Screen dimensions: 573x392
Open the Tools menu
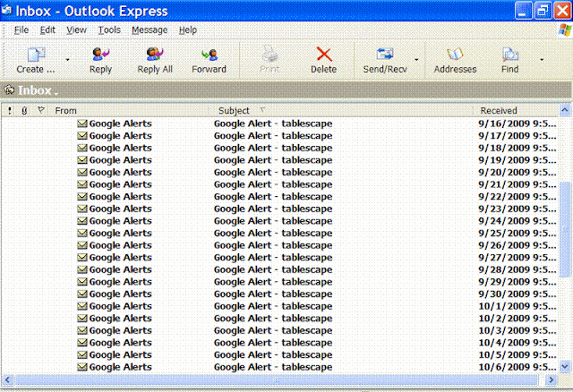click(109, 30)
